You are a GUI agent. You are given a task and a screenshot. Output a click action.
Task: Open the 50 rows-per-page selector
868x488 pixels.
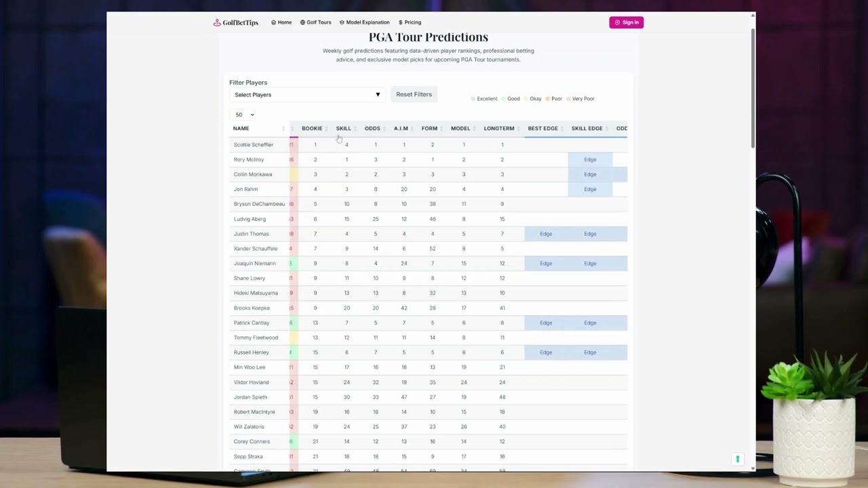(x=244, y=115)
